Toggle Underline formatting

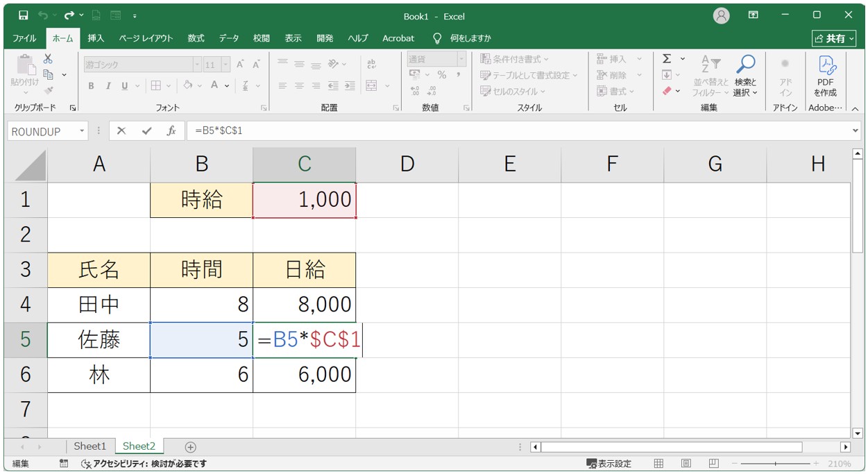click(125, 86)
